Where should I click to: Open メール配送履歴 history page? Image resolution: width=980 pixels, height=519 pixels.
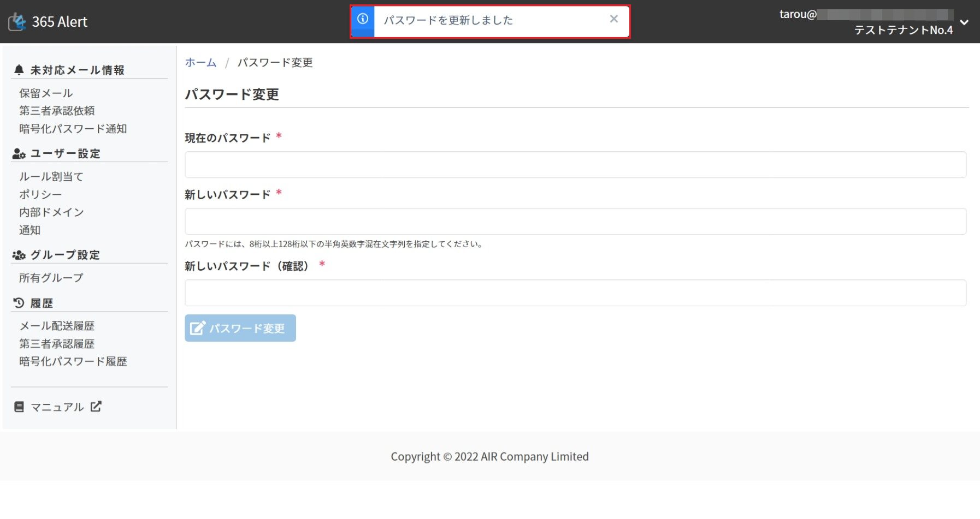pyautogui.click(x=57, y=326)
